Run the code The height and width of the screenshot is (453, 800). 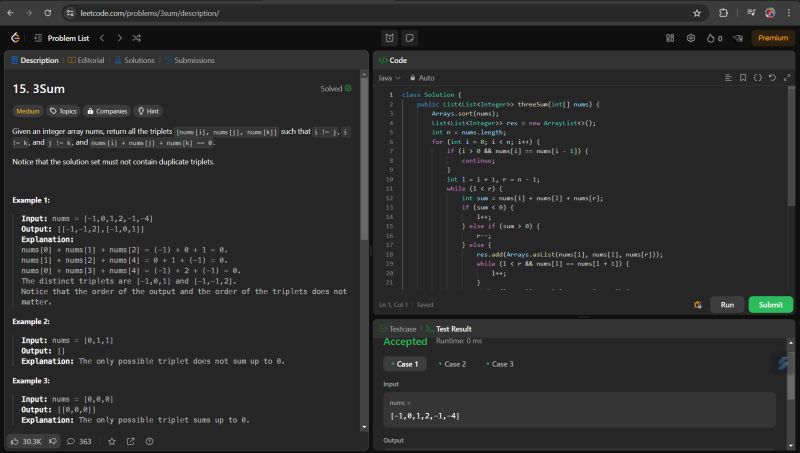pyautogui.click(x=727, y=305)
